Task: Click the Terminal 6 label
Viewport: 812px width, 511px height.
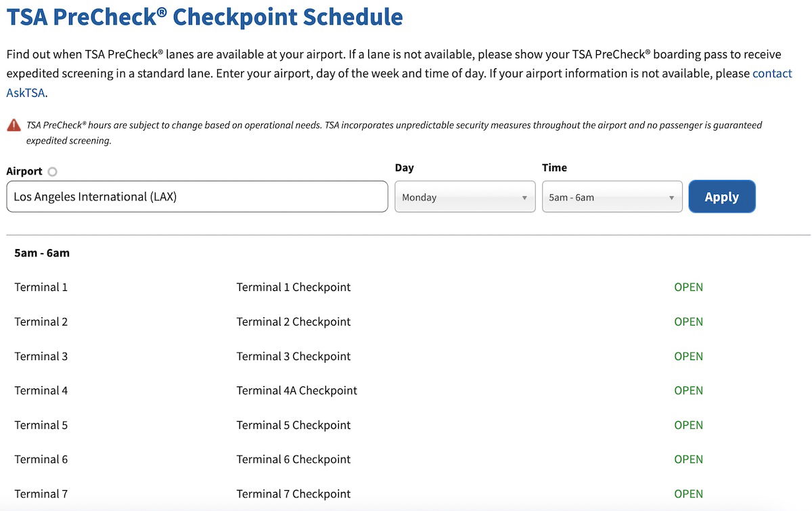Action: tap(41, 459)
